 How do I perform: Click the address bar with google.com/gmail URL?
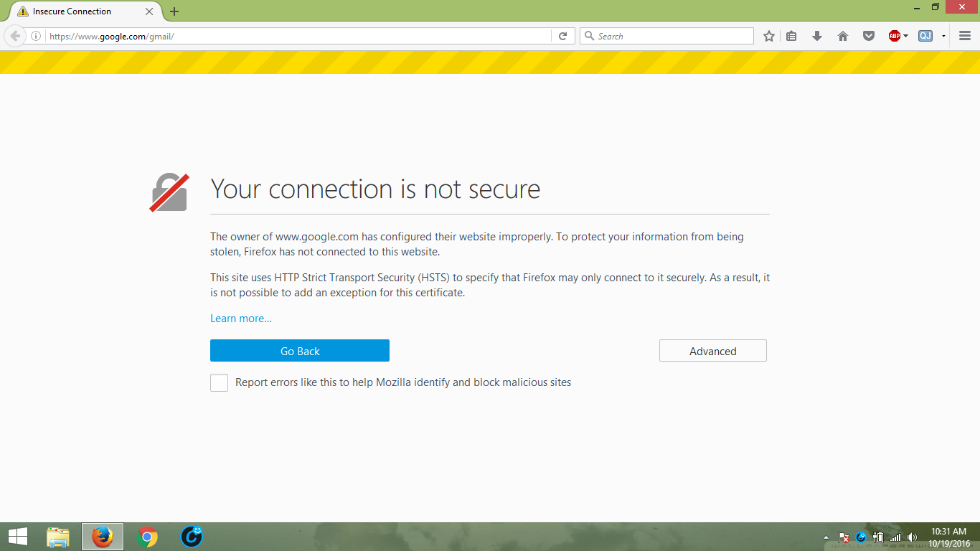tap(298, 36)
